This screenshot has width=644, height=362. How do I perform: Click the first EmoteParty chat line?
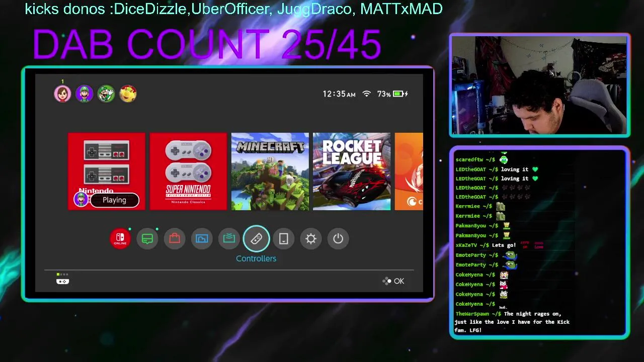[x=486, y=255]
